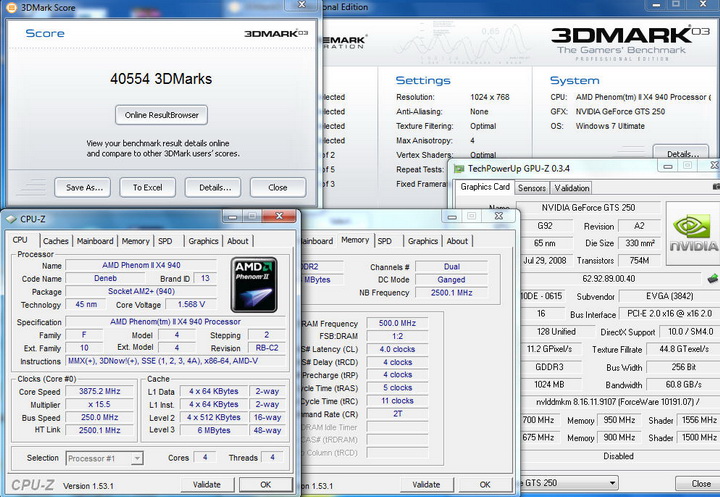Click OK in front CPU-Z window
This screenshot has height=497, width=720.
(x=266, y=484)
